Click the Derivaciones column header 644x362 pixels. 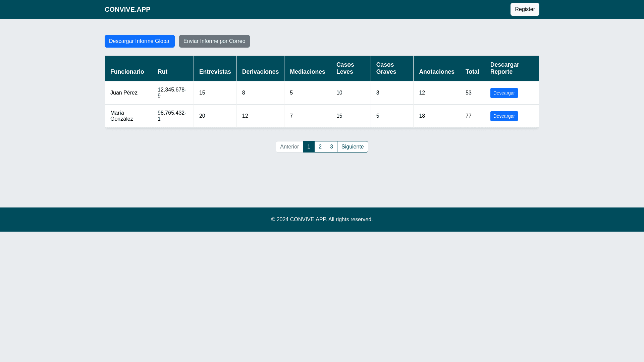pos(260,72)
